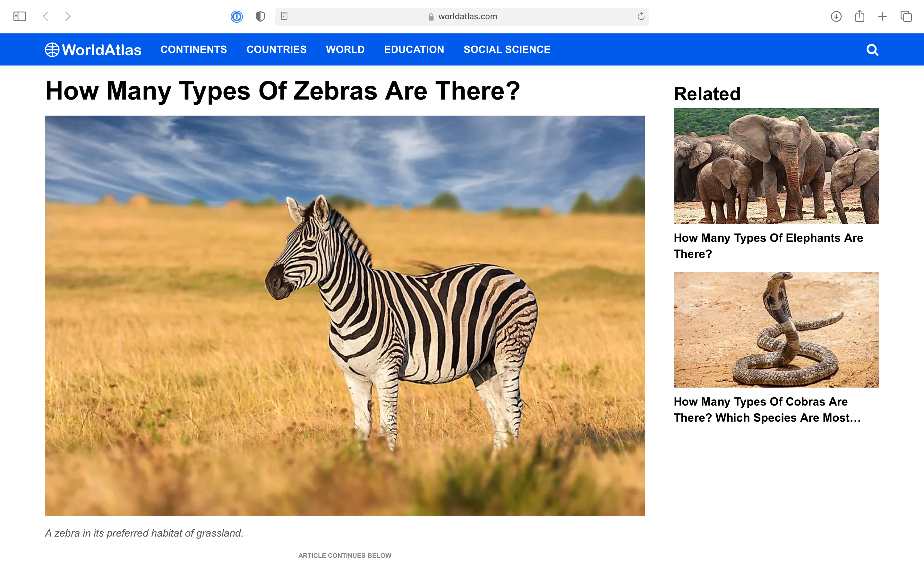Open the privacy shield report icon

261,16
